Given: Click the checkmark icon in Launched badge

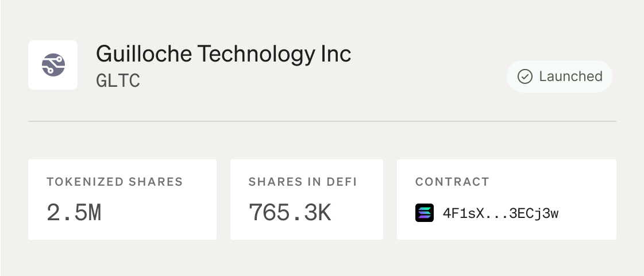Looking at the screenshot, I should point(525,76).
